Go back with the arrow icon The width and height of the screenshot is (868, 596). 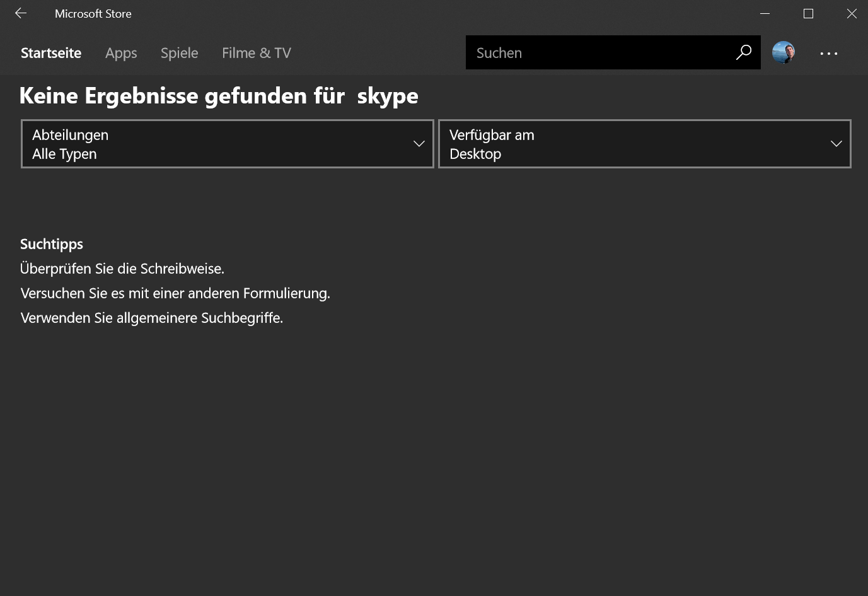coord(21,13)
